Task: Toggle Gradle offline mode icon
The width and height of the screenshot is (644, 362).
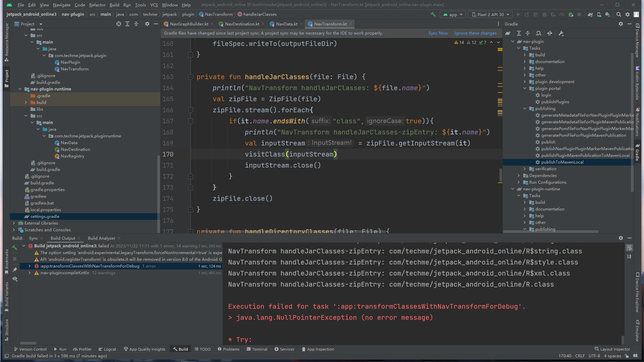Action: click(549, 33)
